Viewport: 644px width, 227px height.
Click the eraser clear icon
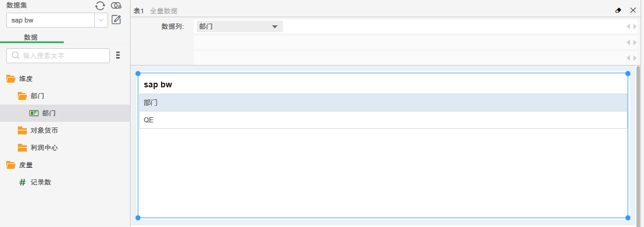(x=618, y=10)
